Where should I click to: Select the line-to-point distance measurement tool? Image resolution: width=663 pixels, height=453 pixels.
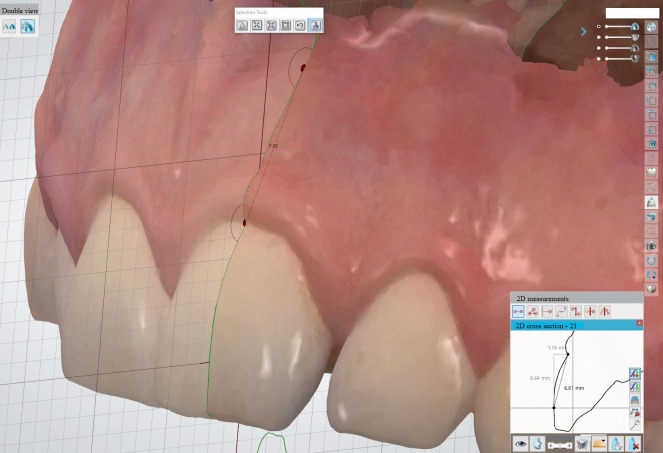click(x=547, y=312)
